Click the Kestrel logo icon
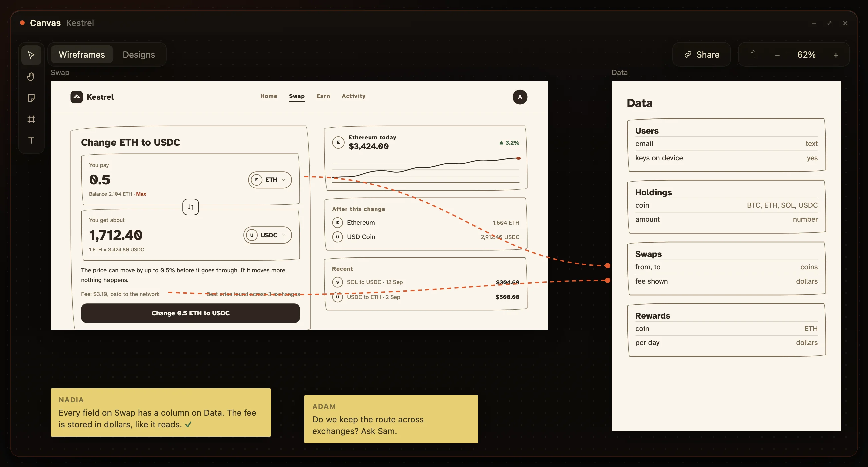The image size is (868, 467). [x=76, y=97]
